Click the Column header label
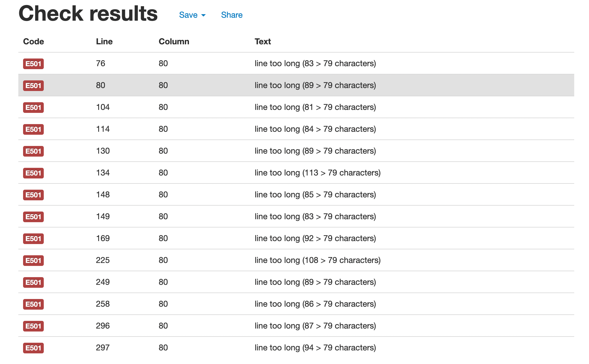 click(x=174, y=42)
